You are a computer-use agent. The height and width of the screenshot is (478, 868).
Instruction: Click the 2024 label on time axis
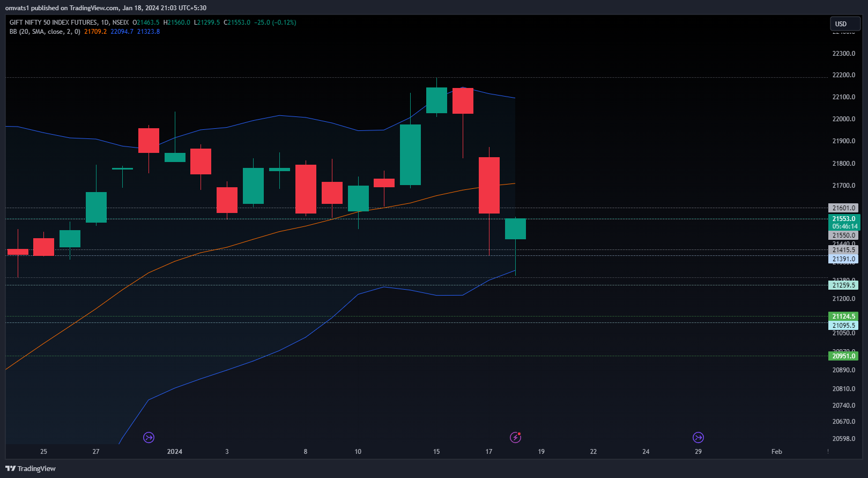[175, 452]
